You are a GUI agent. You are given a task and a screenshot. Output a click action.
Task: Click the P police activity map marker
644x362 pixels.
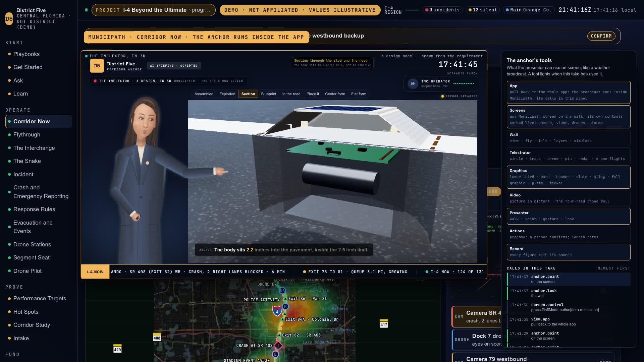(285, 306)
